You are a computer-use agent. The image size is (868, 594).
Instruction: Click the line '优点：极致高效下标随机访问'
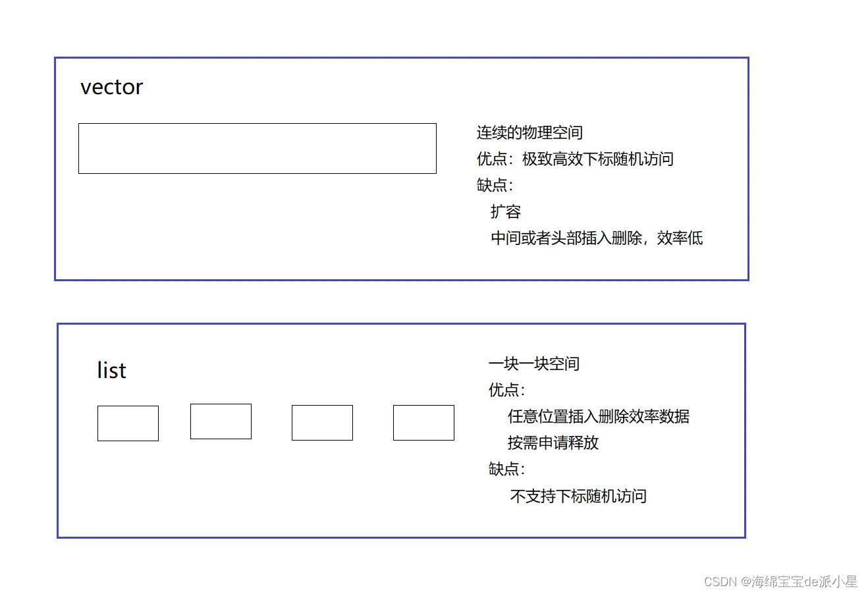574,159
